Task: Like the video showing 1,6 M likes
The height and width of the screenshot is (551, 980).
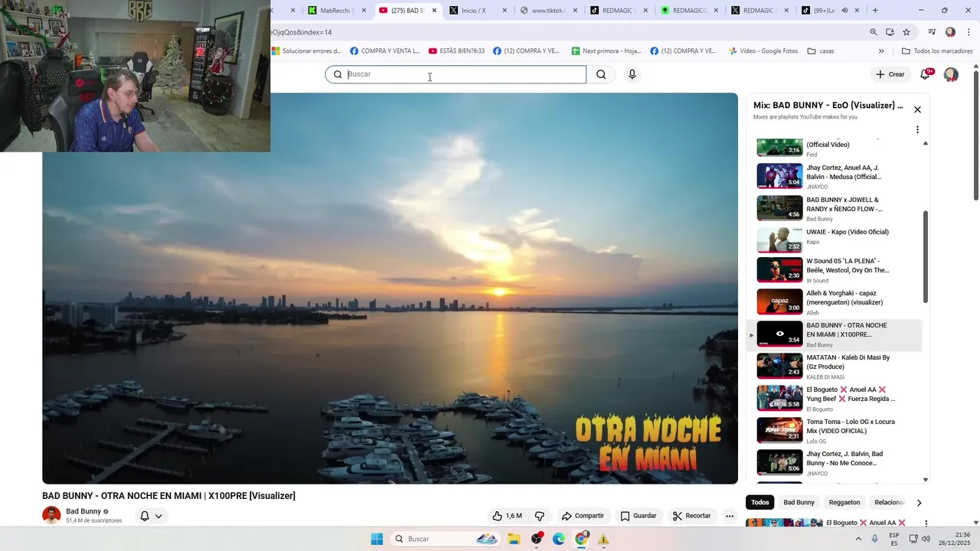Action: pos(507,516)
